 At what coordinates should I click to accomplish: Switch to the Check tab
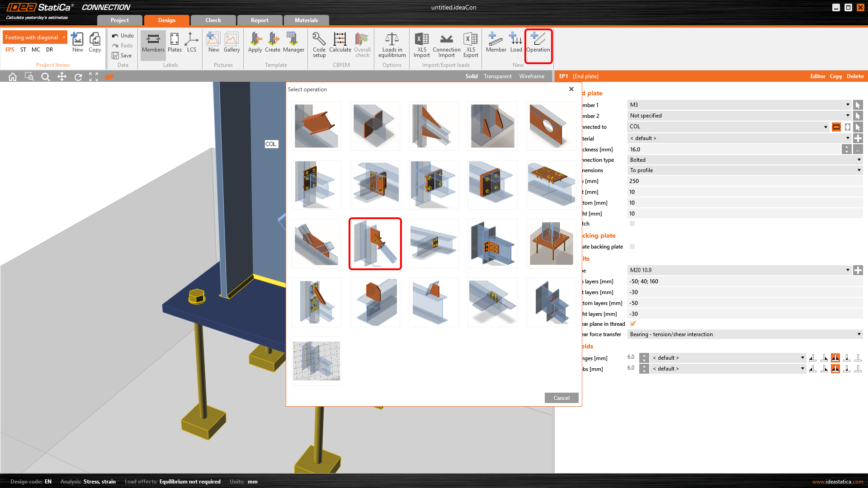click(x=213, y=20)
